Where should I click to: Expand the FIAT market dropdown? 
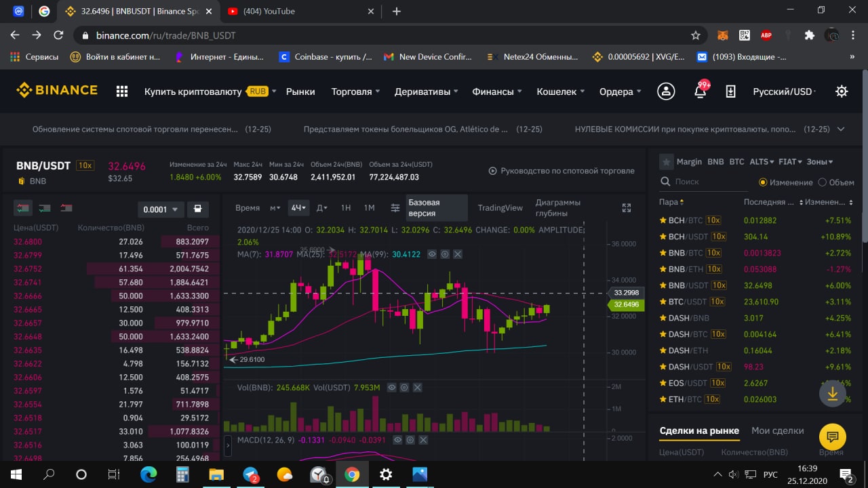[790, 162]
